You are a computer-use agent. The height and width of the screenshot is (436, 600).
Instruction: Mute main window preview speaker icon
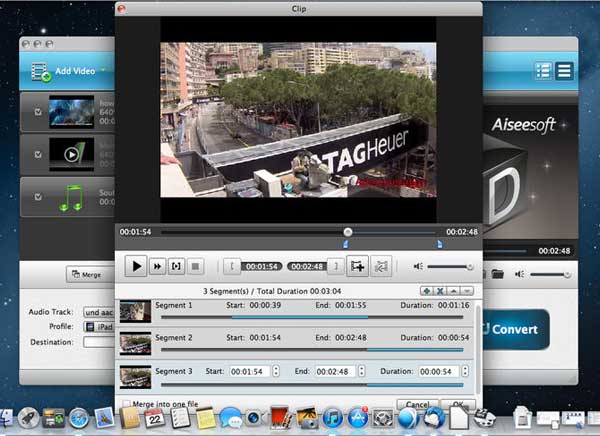519,274
